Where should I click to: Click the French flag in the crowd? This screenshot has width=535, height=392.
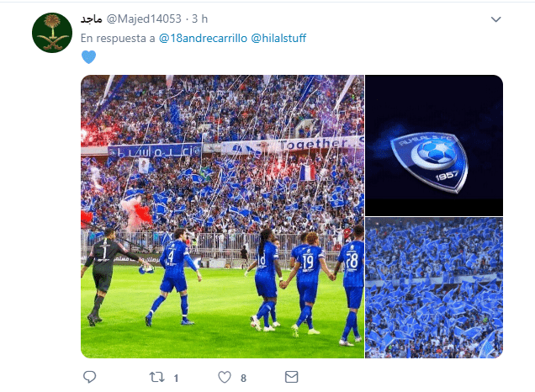tap(307, 172)
